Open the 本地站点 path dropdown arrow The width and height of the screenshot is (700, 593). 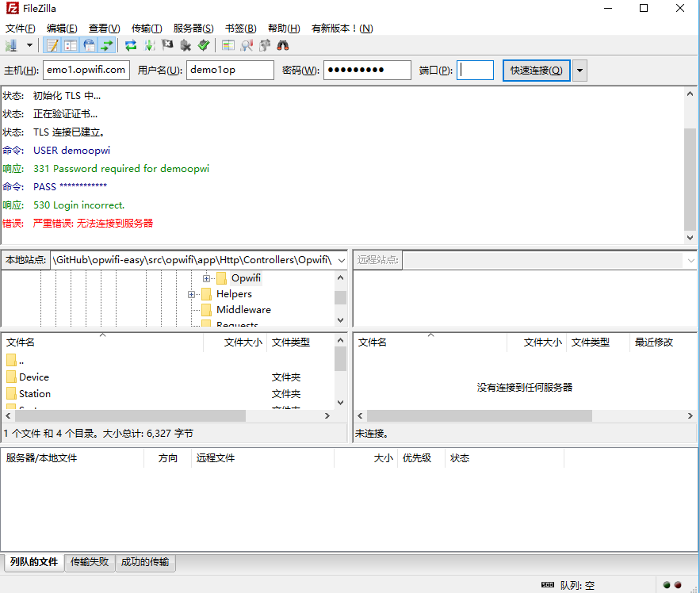[x=342, y=260]
